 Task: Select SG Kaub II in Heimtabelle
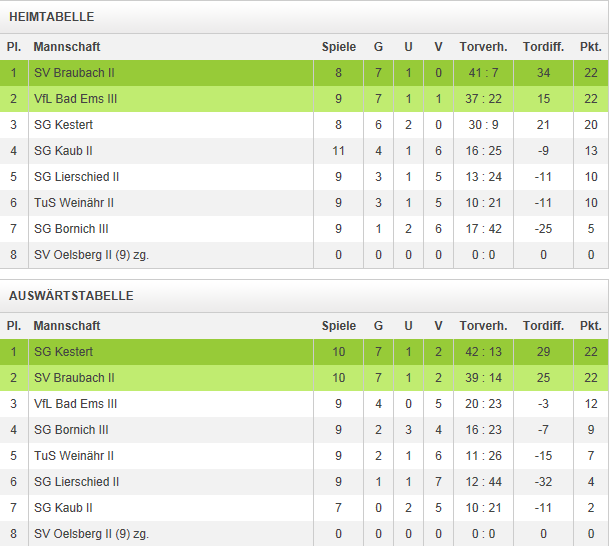(63, 151)
